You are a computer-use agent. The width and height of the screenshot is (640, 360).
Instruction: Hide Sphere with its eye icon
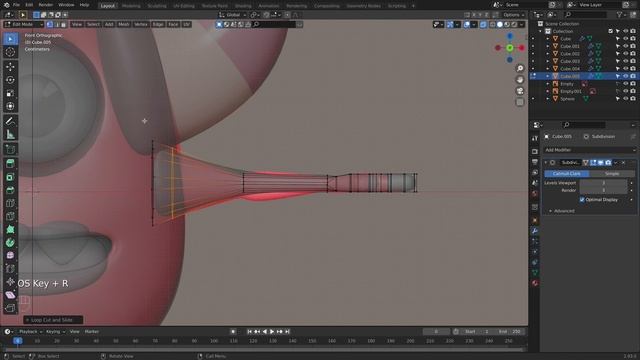[625, 99]
